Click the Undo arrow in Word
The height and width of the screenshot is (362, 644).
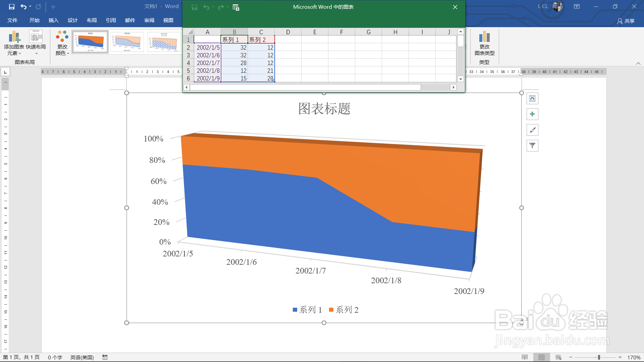23,6
